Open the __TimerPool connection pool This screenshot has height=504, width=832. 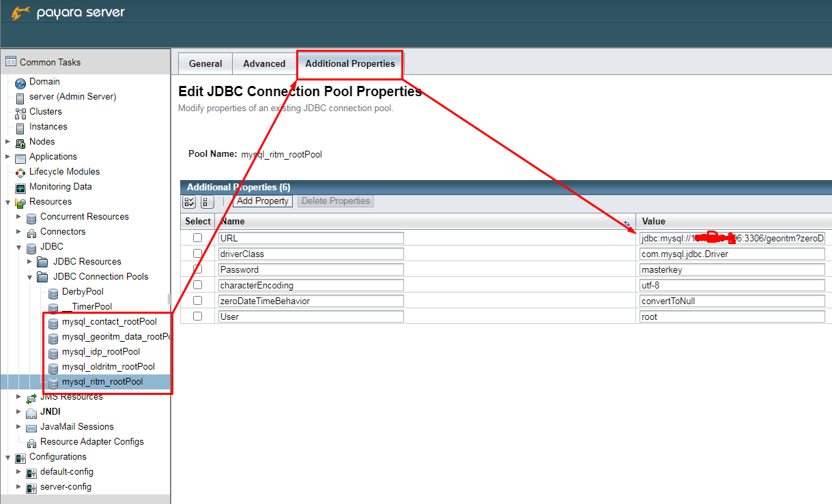coord(87,307)
